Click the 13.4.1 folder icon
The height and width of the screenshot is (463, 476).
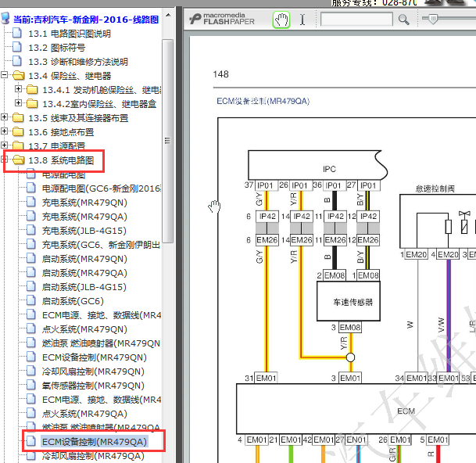pyautogui.click(x=32, y=90)
